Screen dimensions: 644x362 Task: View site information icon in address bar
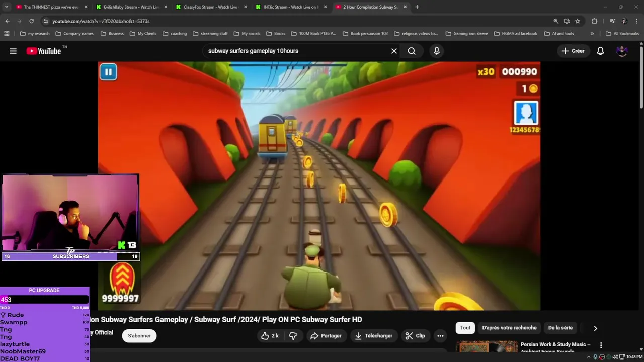coord(46,21)
